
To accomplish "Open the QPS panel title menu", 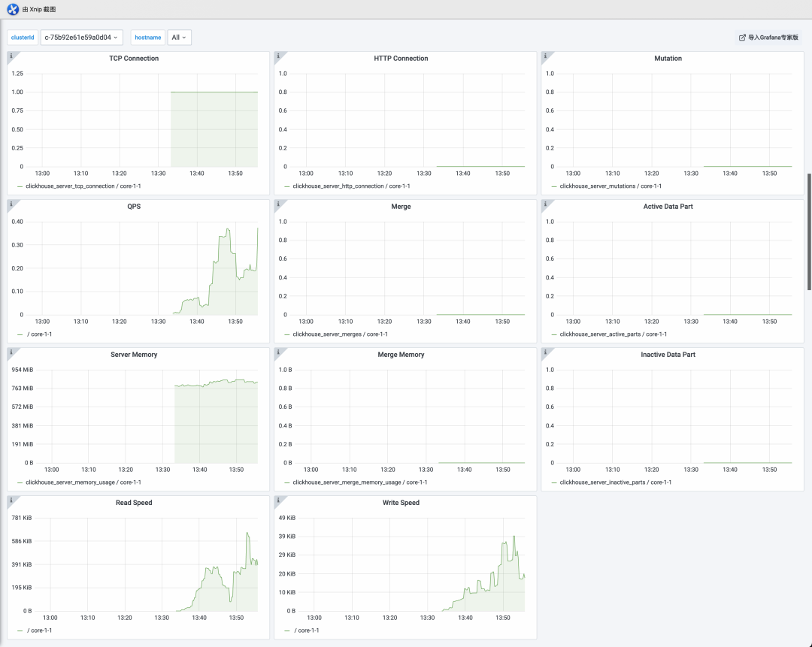I will [x=134, y=207].
